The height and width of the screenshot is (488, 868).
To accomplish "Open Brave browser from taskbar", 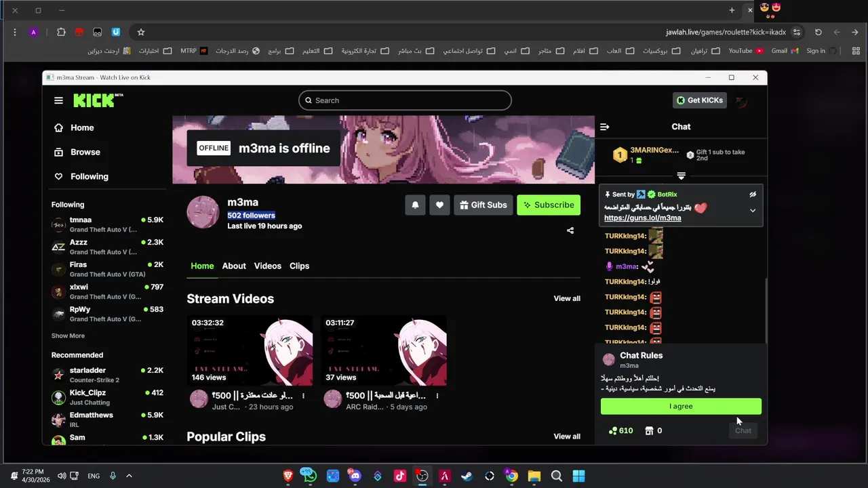I will pyautogui.click(x=288, y=476).
